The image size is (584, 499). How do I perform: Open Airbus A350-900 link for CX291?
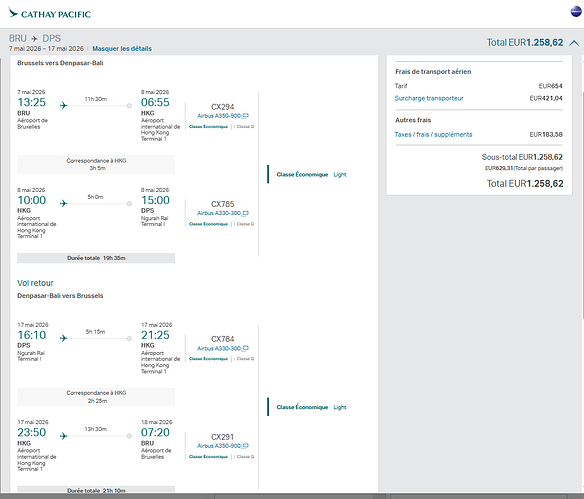(219, 446)
